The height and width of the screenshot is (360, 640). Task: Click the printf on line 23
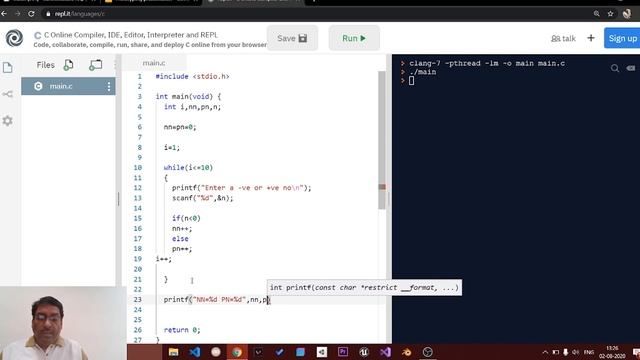pyautogui.click(x=217, y=300)
